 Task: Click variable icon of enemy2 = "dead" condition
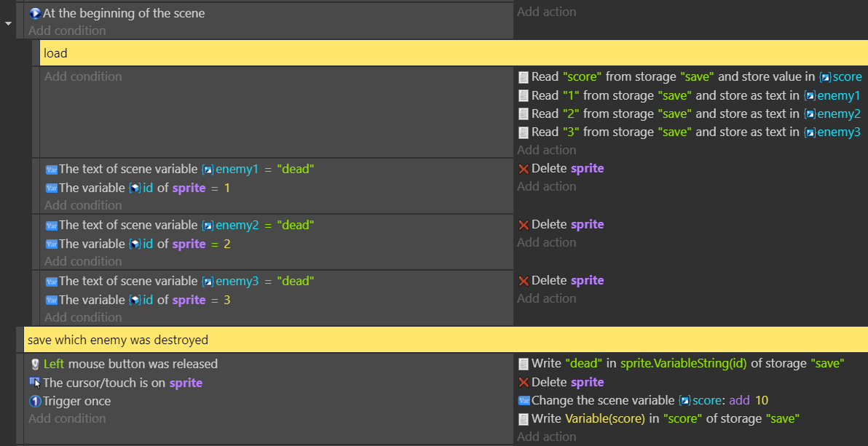click(52, 226)
